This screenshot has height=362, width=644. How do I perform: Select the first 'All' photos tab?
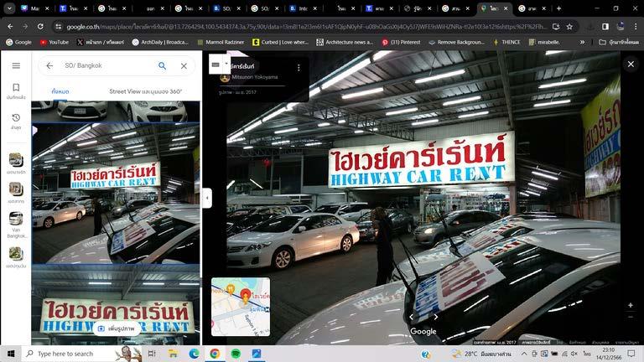point(60,91)
